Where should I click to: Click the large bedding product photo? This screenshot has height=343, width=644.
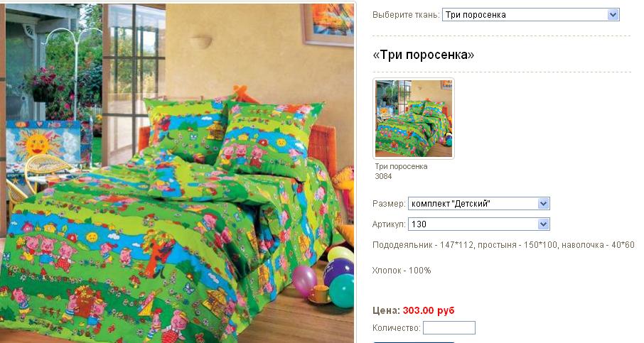[177, 173]
